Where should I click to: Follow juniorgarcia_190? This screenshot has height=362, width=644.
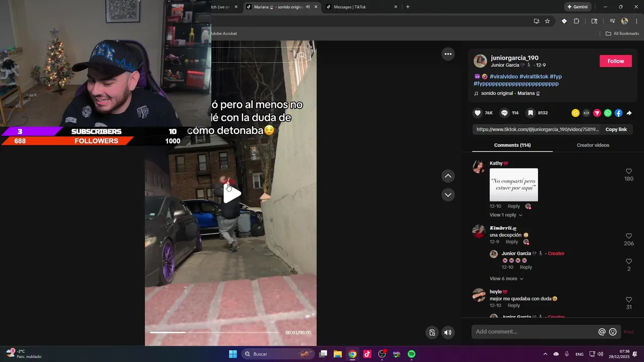coord(615,61)
